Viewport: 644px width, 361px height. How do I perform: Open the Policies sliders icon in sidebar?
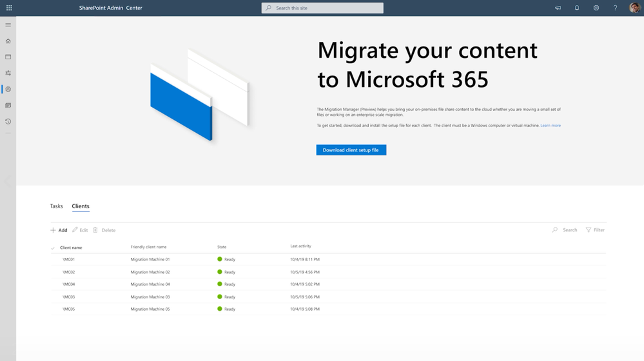tap(8, 73)
